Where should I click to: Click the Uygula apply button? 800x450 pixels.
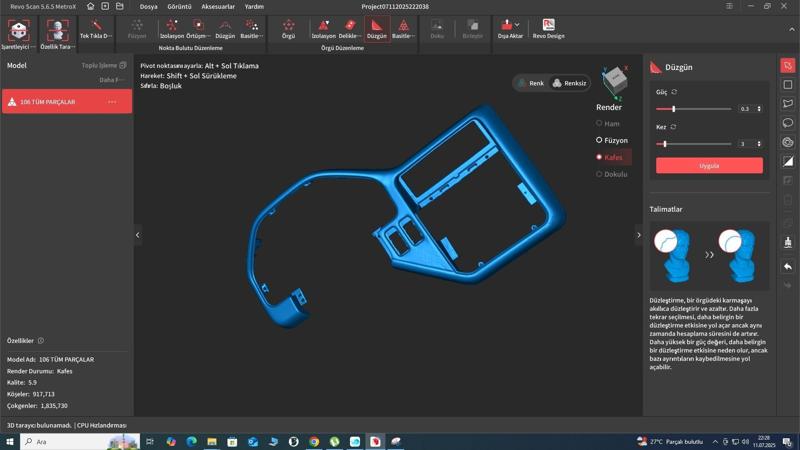[x=709, y=165]
